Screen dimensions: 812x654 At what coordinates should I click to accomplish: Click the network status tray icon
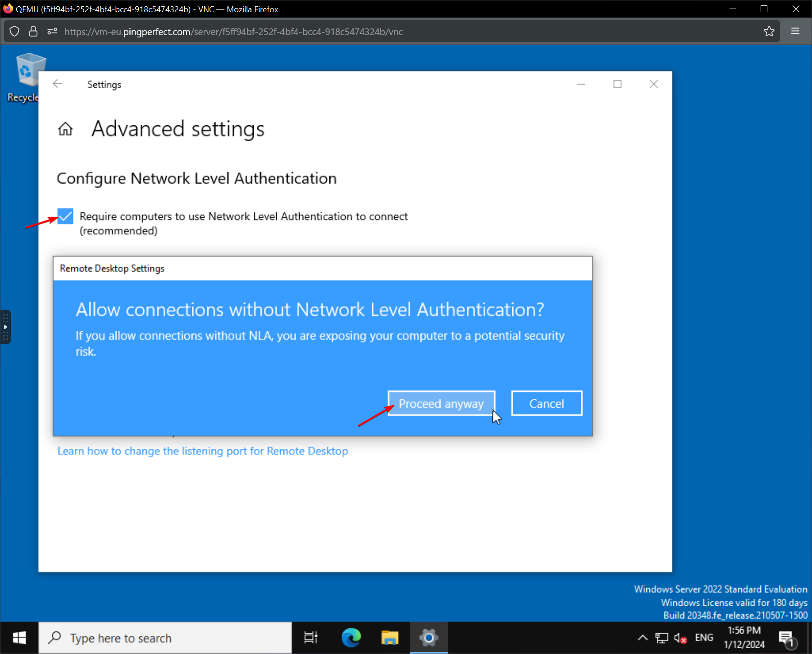pyautogui.click(x=661, y=638)
